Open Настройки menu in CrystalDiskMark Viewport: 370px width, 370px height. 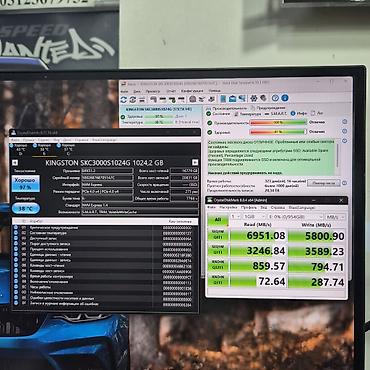tap(228, 207)
